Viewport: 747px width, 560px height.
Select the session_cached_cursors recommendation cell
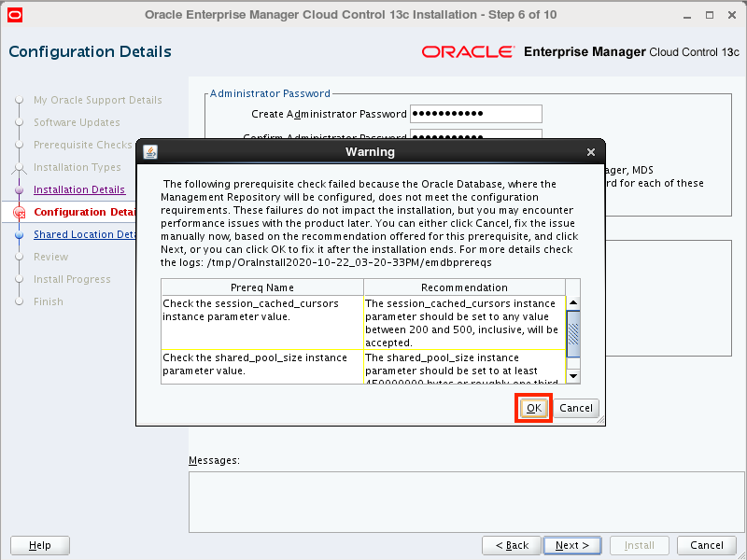[465, 322]
